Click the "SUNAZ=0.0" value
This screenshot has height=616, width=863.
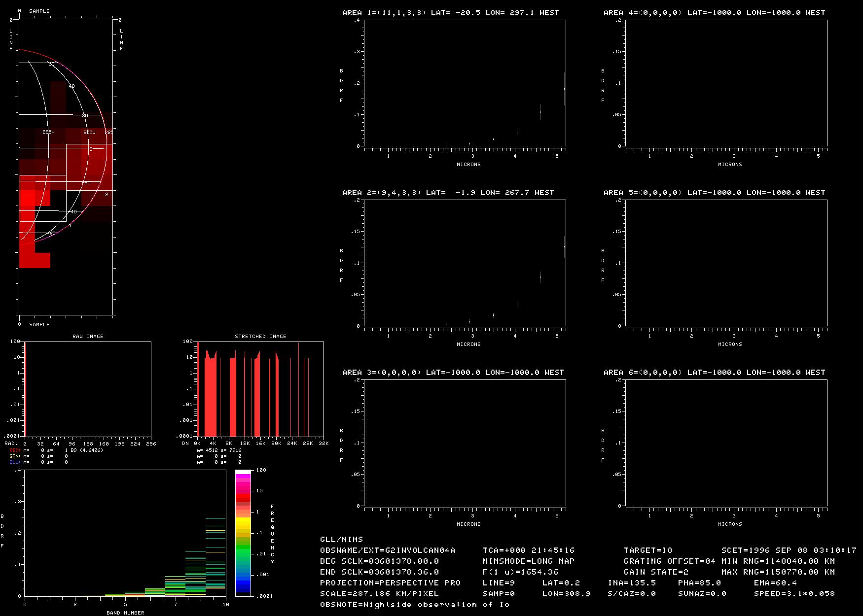(702, 594)
